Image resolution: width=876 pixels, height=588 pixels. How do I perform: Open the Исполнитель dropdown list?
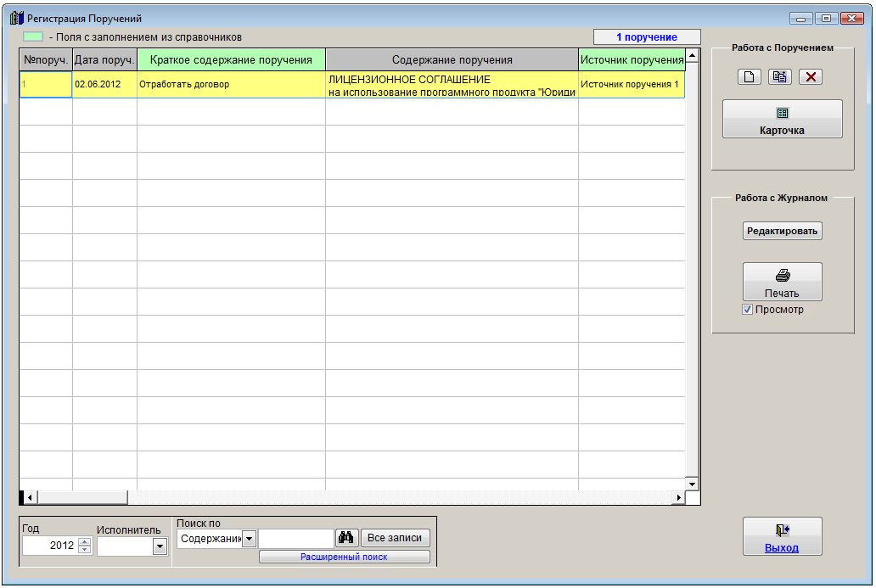click(x=160, y=546)
